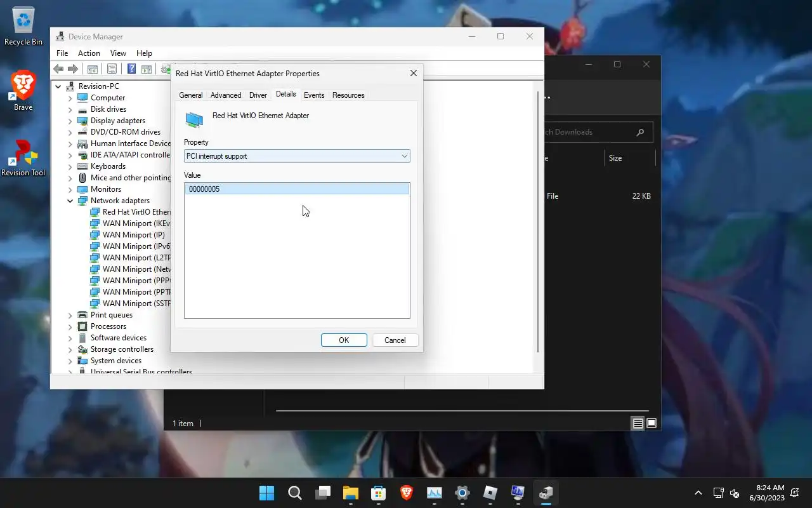
Task: Switch to the Resources tab
Action: (x=348, y=95)
